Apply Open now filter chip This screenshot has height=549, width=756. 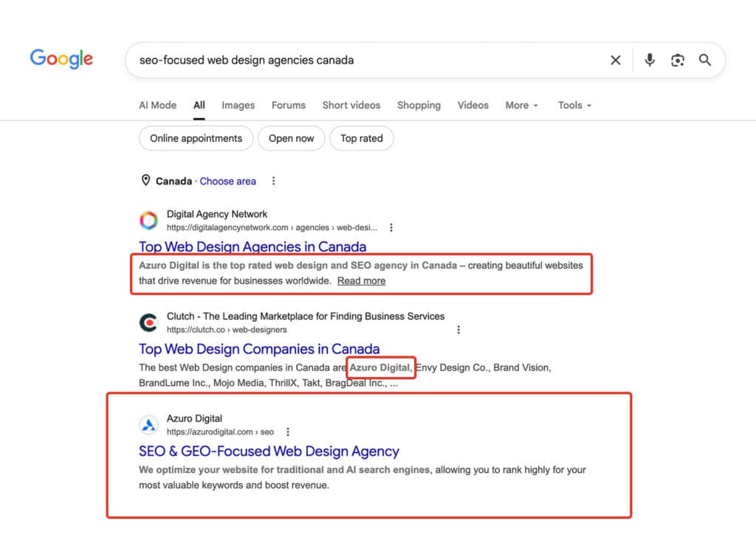[x=291, y=138]
